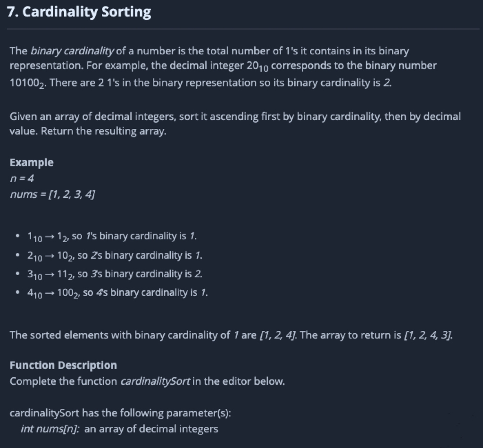
Task: Click the "an array of decimal integers" parameter description
Action: [x=151, y=429]
